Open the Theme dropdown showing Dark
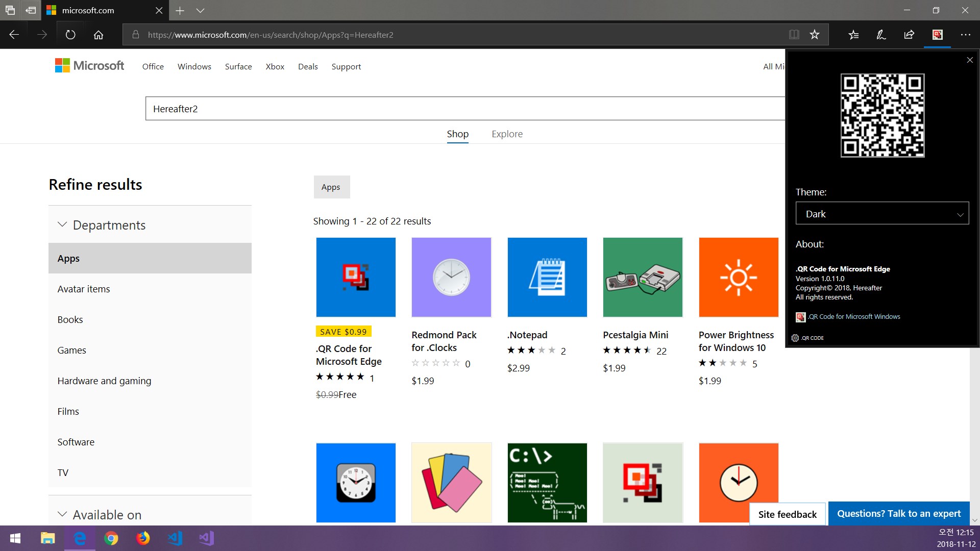This screenshot has height=551, width=980. [882, 214]
